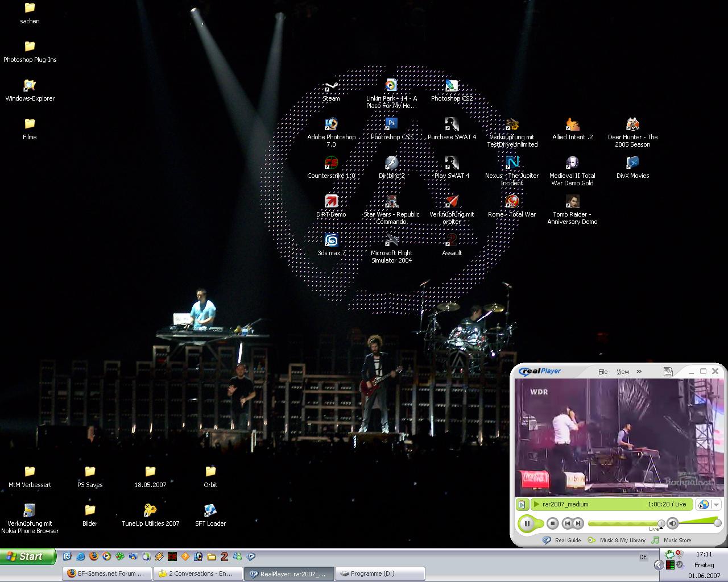Launch Firefox from Quick Launch

coord(93,556)
